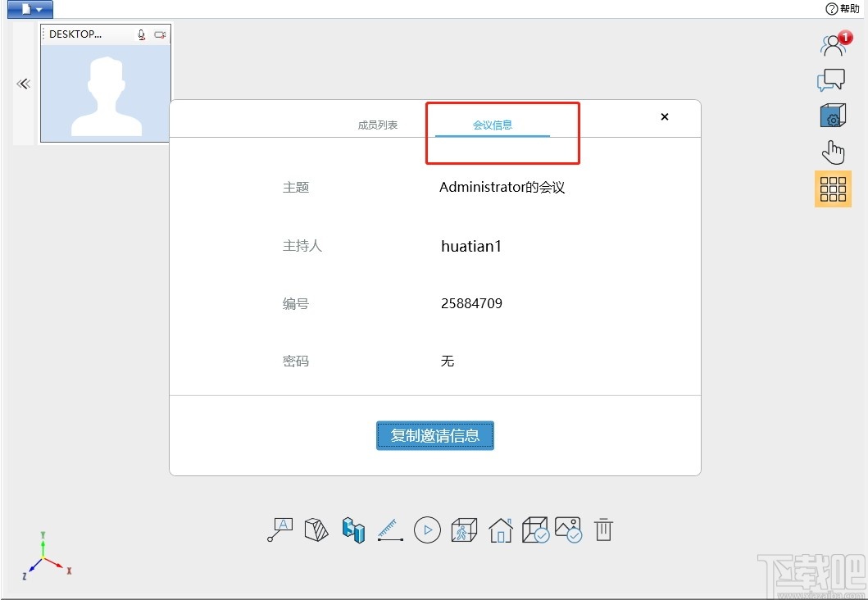Screen dimensions: 868x600
Task: Toggle camera on DESKTOP participant tile
Action: pos(160,35)
